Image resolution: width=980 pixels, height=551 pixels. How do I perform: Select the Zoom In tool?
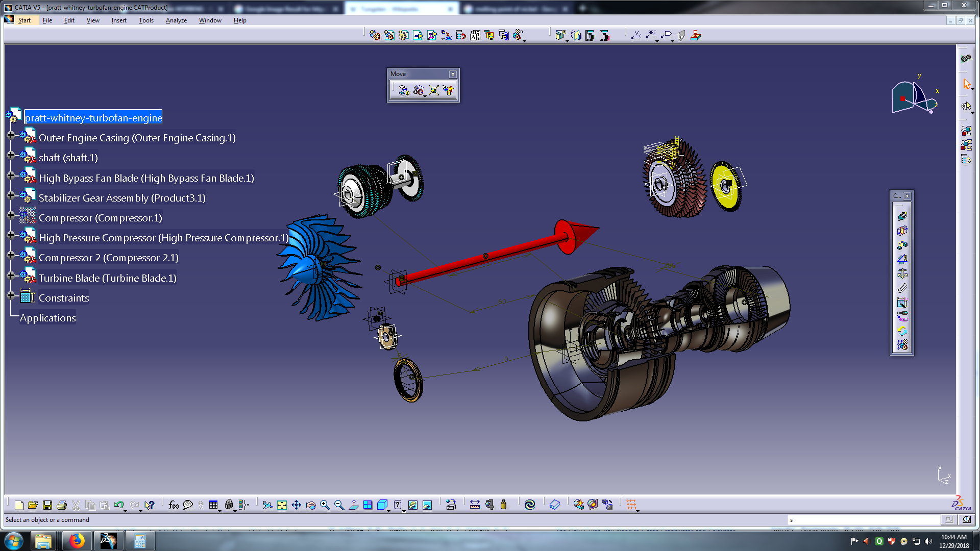[325, 505]
